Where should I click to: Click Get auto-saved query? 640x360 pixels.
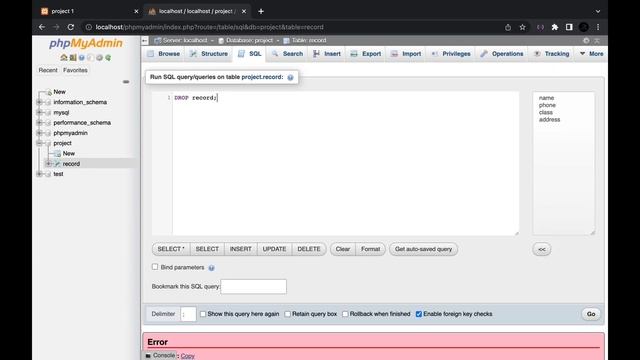point(423,249)
